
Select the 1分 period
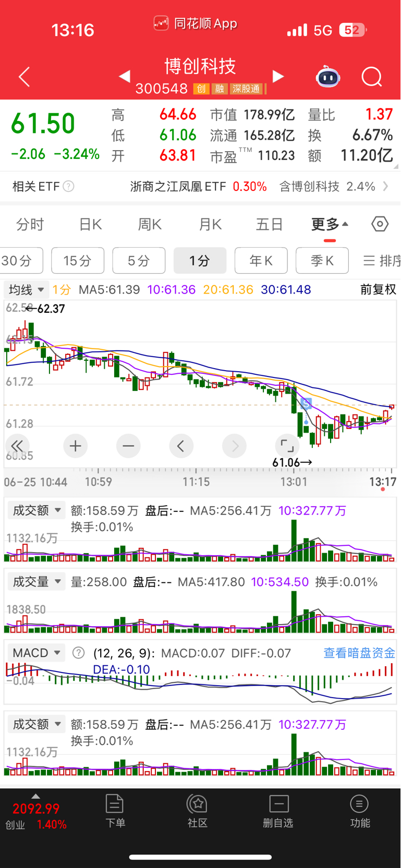[x=200, y=261]
